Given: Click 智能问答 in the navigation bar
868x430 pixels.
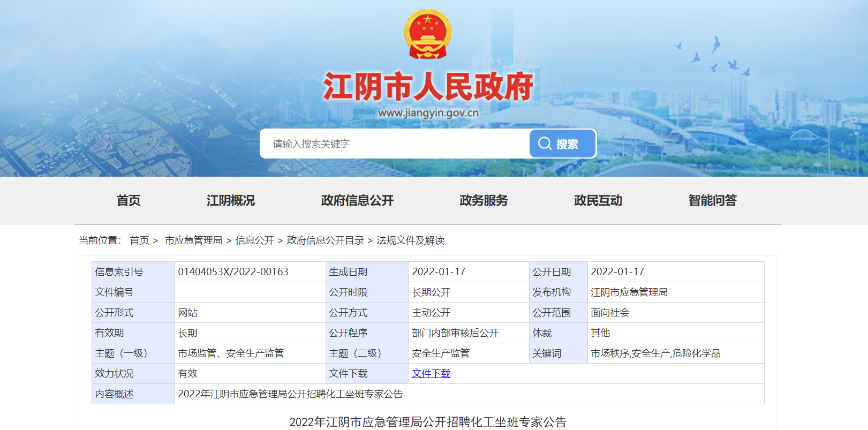Looking at the screenshot, I should click(712, 200).
